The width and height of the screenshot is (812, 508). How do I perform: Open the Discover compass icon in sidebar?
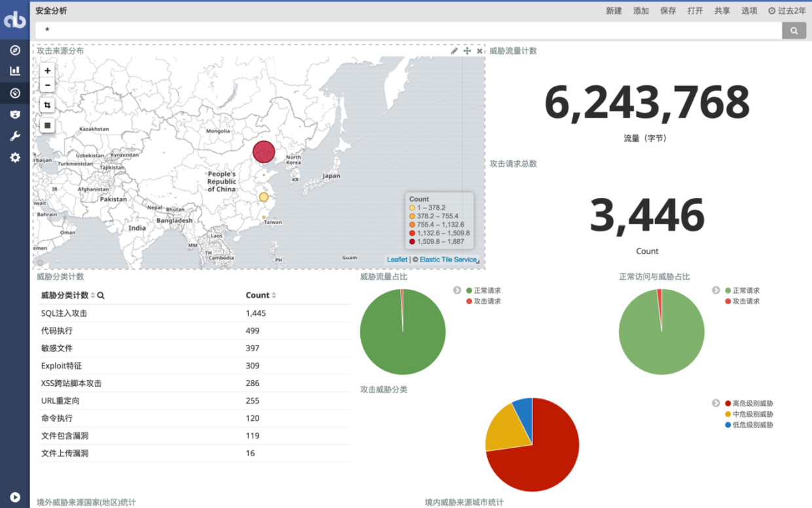click(x=14, y=50)
